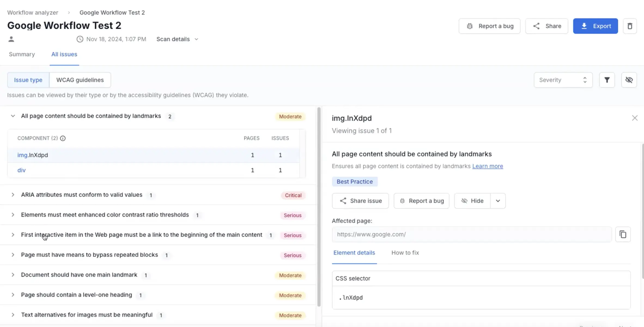Hide this issue with Hide button

coord(472,201)
